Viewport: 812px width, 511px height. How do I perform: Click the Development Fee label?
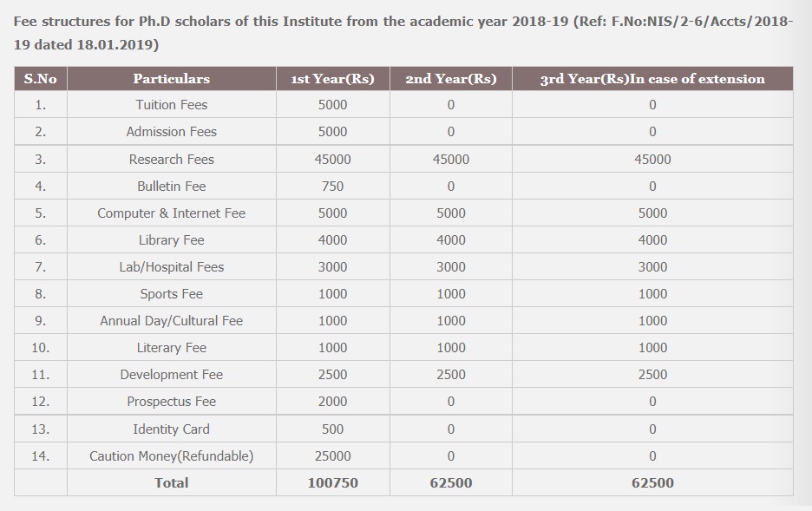tap(172, 375)
